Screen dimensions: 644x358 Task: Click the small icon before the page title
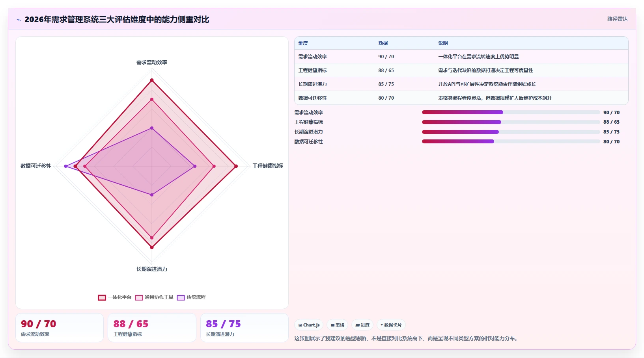point(19,20)
